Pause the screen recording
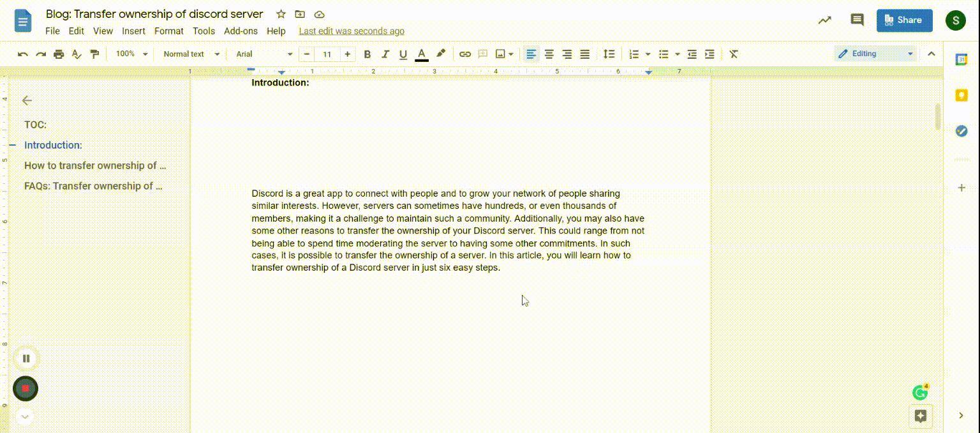Viewport: 980px width, 433px height. (x=26, y=358)
